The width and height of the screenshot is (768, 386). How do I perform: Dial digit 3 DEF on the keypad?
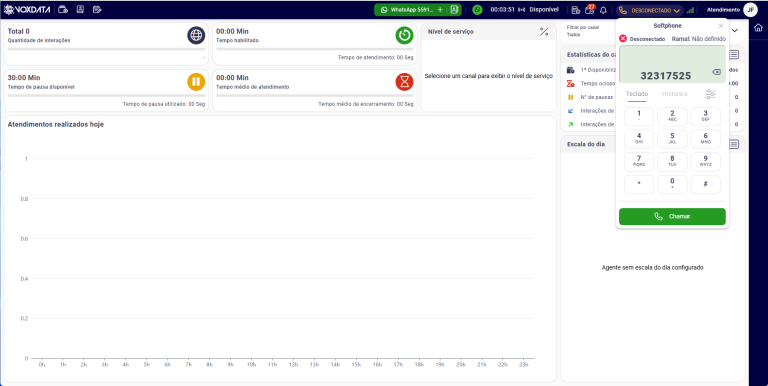coord(705,117)
